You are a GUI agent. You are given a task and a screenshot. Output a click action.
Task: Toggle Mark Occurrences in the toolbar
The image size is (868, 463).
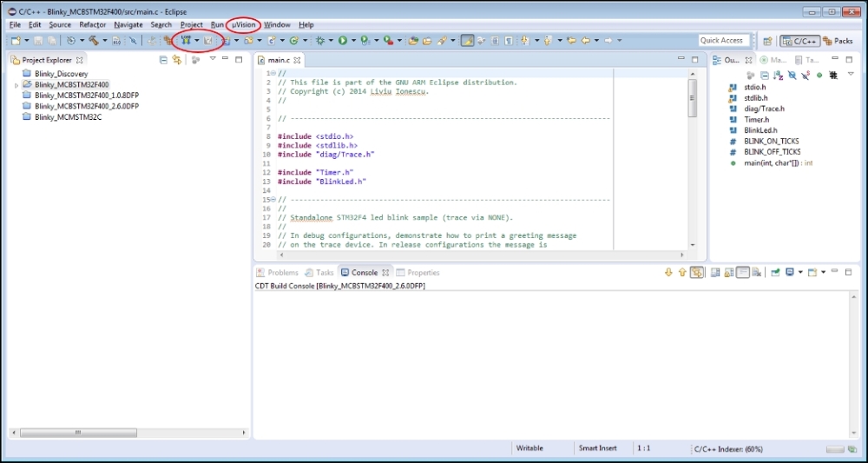coord(468,41)
